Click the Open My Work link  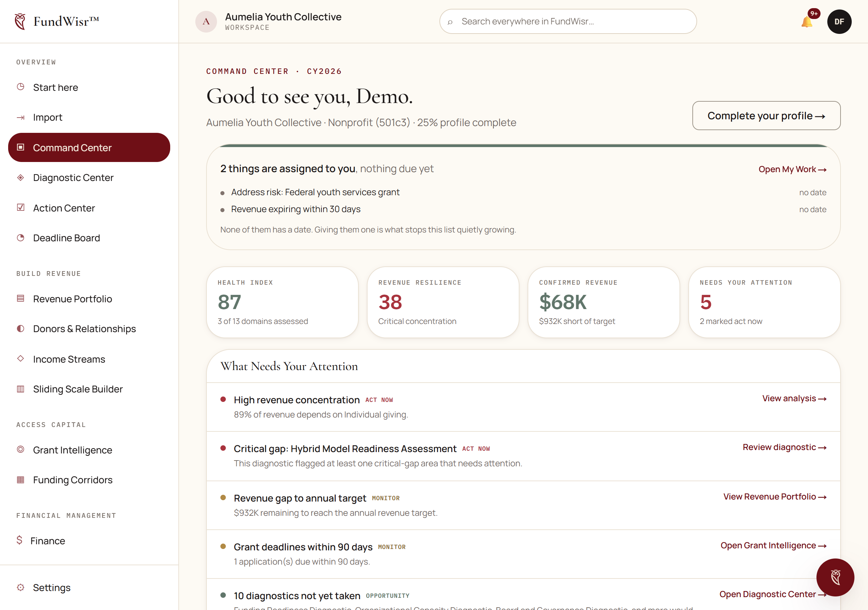coord(792,169)
